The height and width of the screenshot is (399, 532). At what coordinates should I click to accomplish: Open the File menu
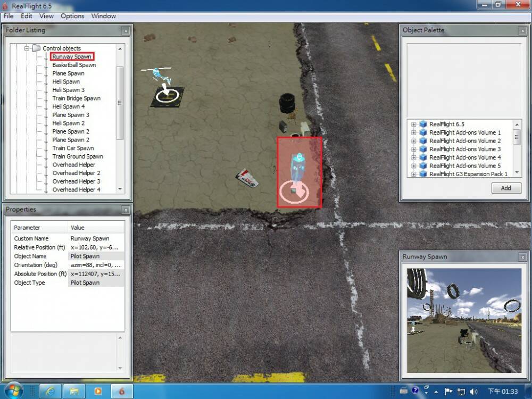(x=9, y=16)
